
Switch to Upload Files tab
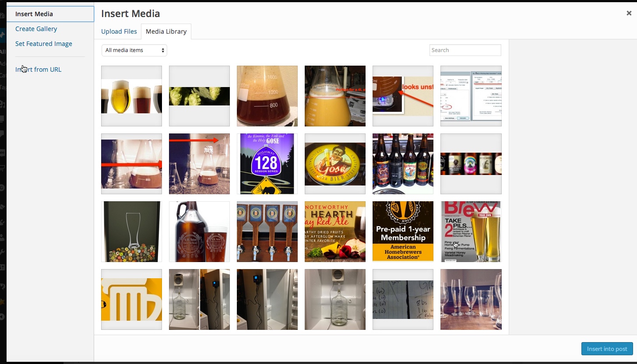point(119,31)
